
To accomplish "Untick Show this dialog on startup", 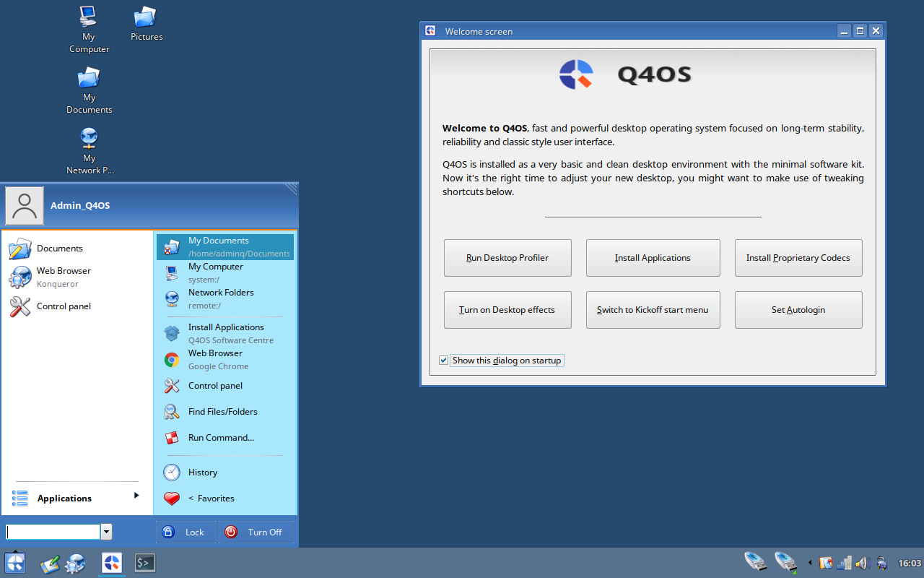I will [x=444, y=361].
